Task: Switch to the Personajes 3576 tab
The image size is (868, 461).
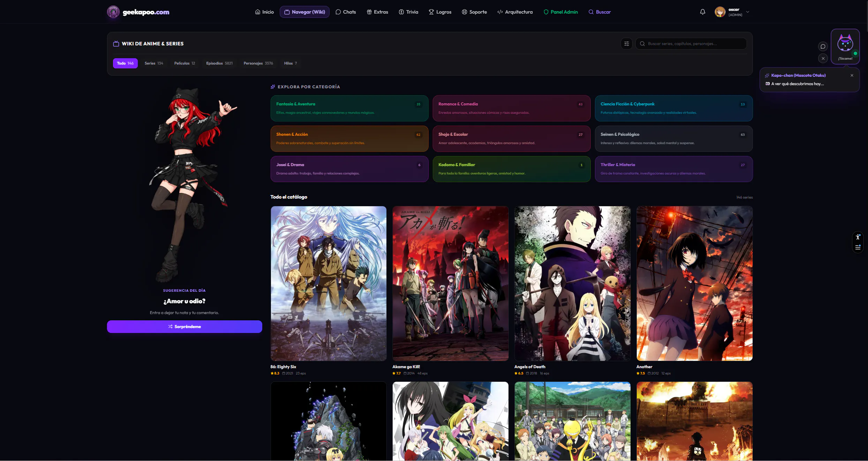Action: (x=258, y=63)
